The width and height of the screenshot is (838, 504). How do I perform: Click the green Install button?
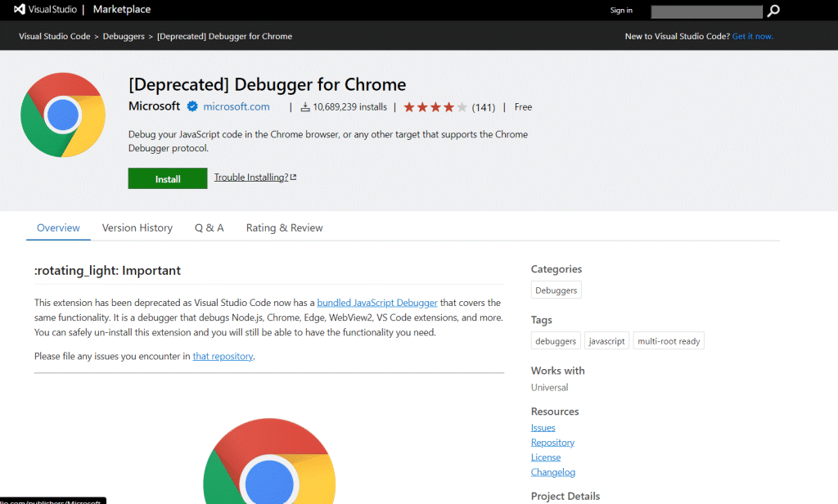pyautogui.click(x=168, y=178)
